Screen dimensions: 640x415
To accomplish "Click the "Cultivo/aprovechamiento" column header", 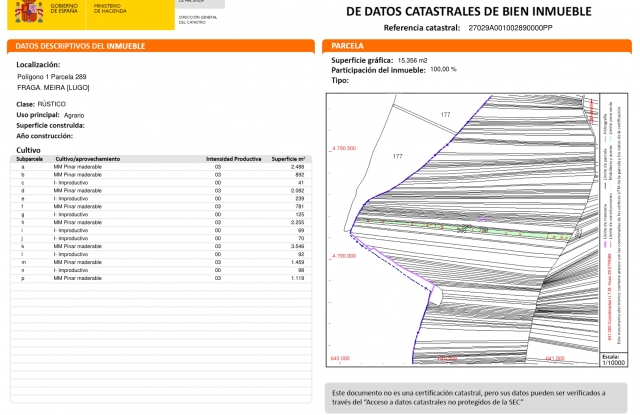I will click(x=87, y=159).
